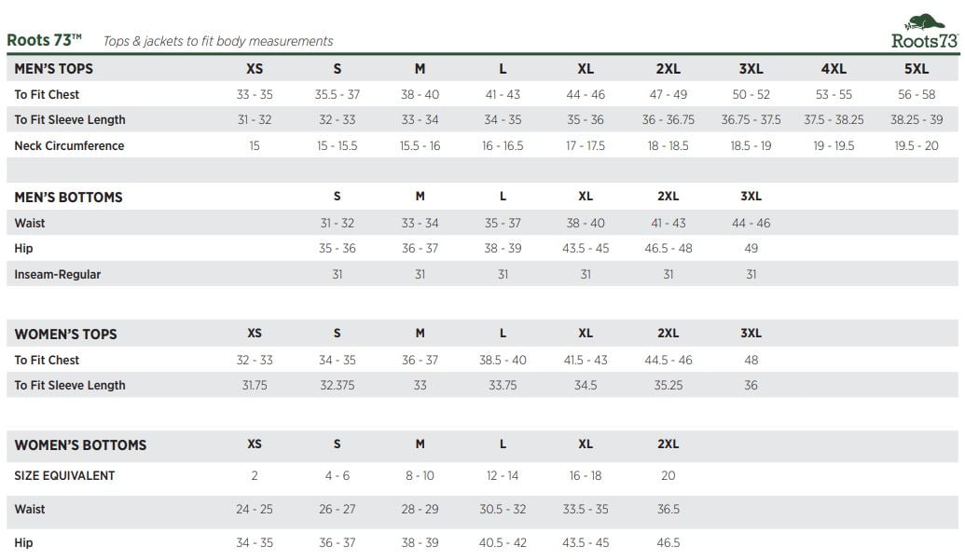Select Men's Bottoms Waist value 44 - 46

coord(751,223)
